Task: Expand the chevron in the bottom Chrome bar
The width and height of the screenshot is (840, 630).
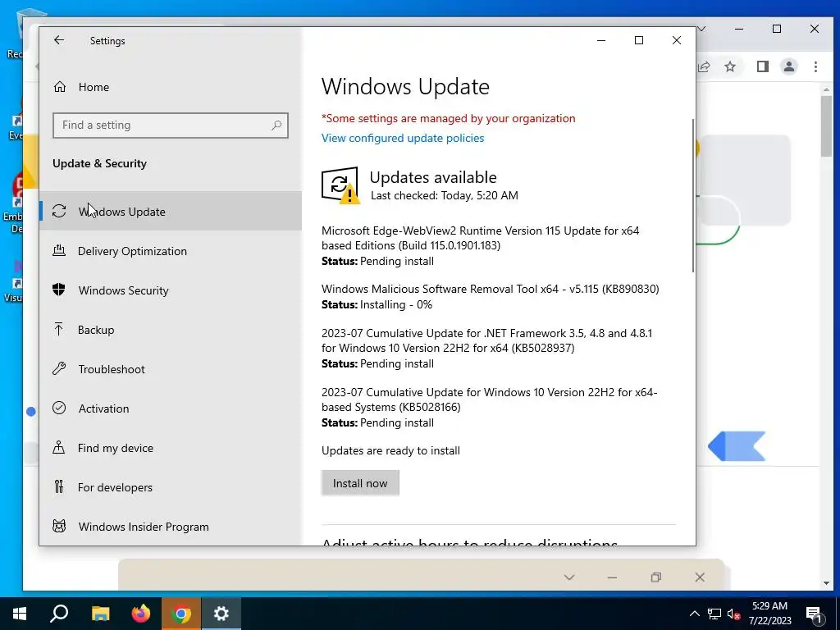Action: pyautogui.click(x=569, y=577)
